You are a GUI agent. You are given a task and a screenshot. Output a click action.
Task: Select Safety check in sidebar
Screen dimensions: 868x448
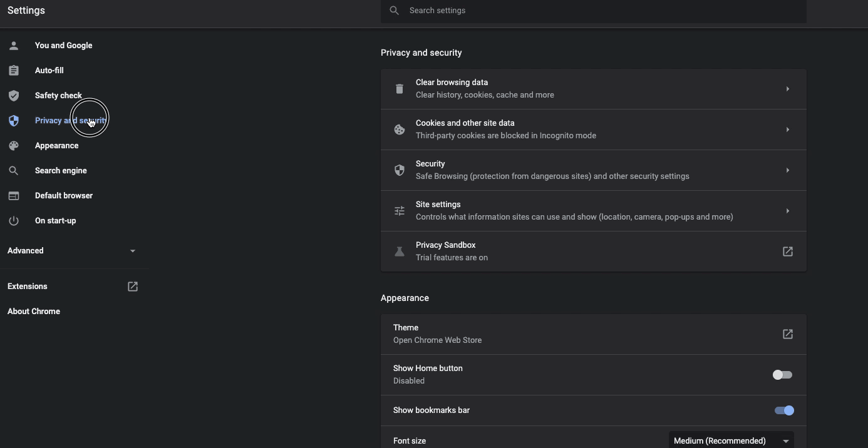pyautogui.click(x=58, y=96)
